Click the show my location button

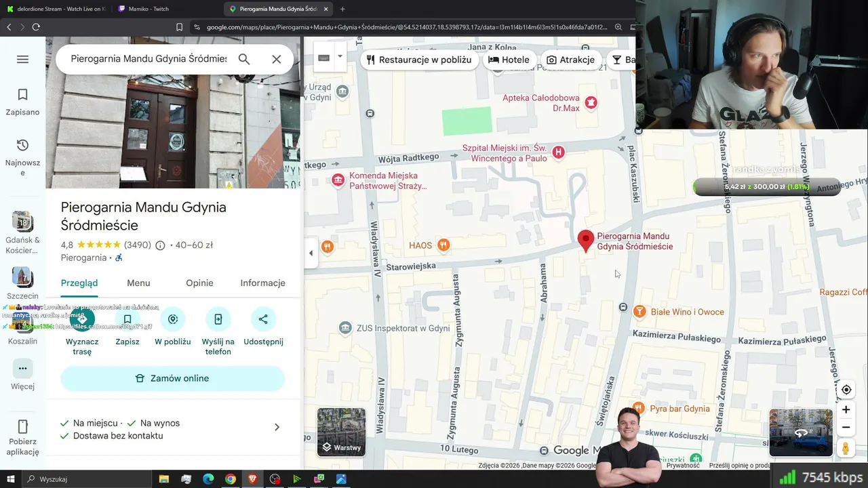(846, 390)
